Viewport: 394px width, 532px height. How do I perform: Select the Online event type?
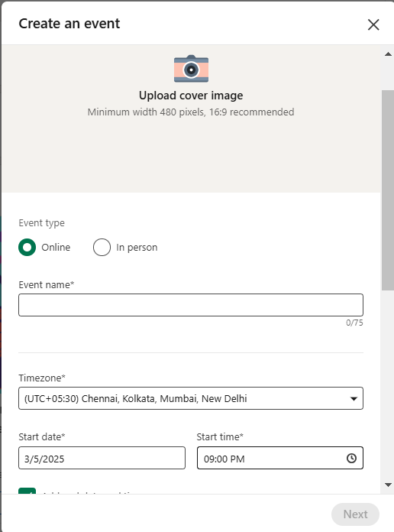(27, 247)
